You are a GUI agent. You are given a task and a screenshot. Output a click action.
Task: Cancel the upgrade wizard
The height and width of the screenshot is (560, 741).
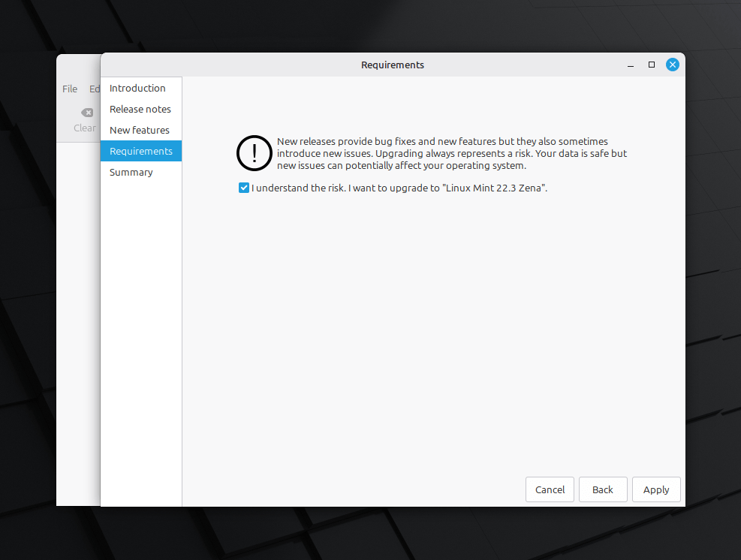click(x=550, y=489)
